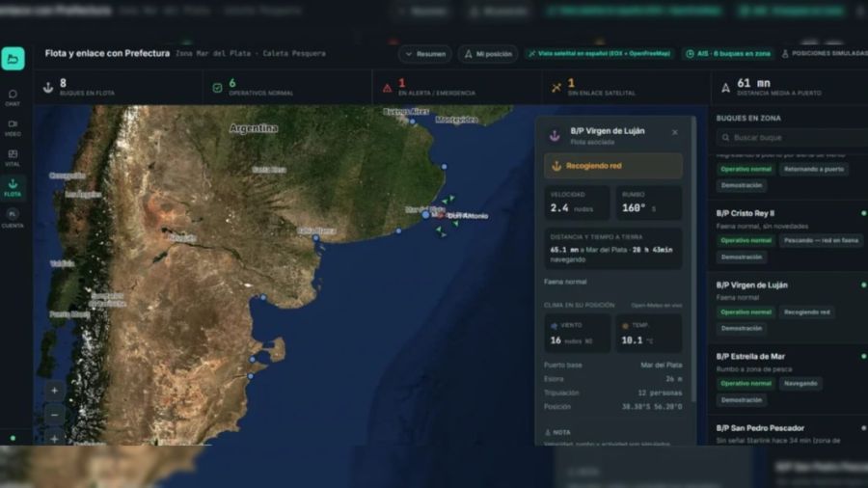Zoom in on the map

click(x=54, y=391)
